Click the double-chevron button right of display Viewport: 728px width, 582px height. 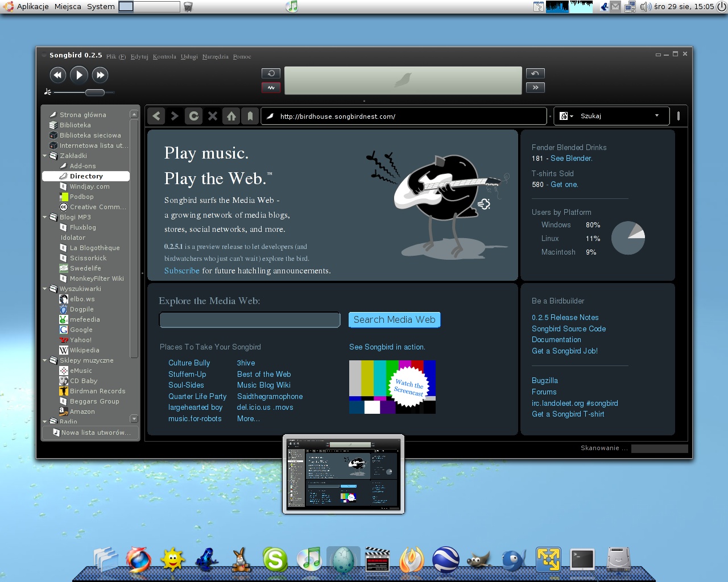pyautogui.click(x=535, y=88)
